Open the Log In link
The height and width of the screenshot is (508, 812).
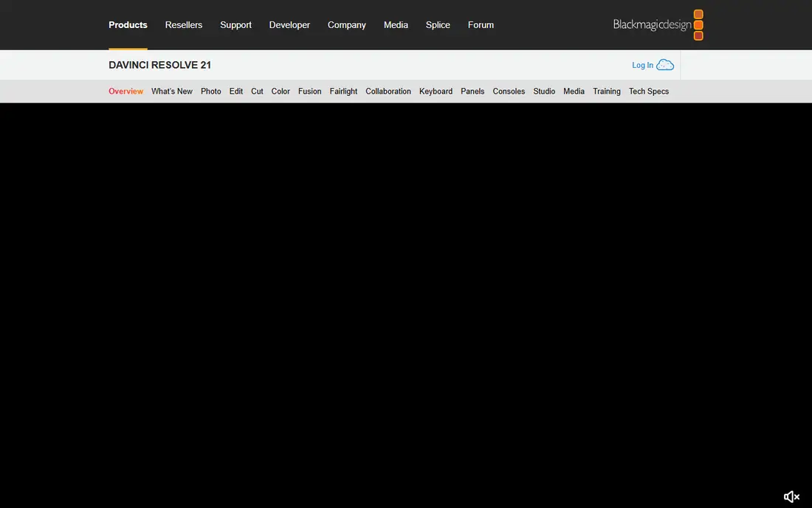[642, 65]
